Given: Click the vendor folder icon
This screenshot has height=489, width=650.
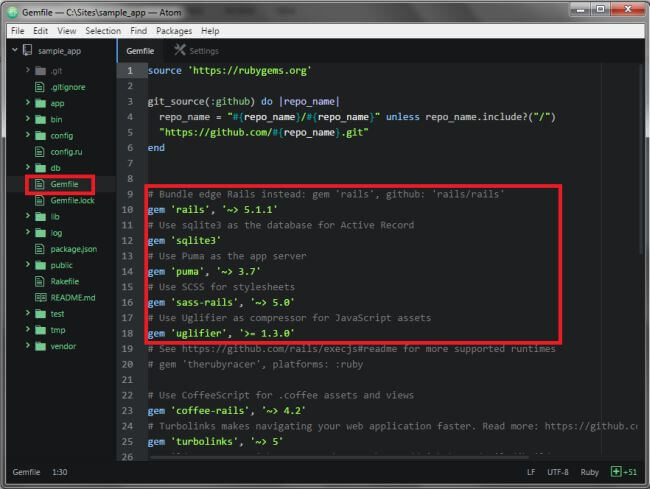Looking at the screenshot, I should coord(40,346).
